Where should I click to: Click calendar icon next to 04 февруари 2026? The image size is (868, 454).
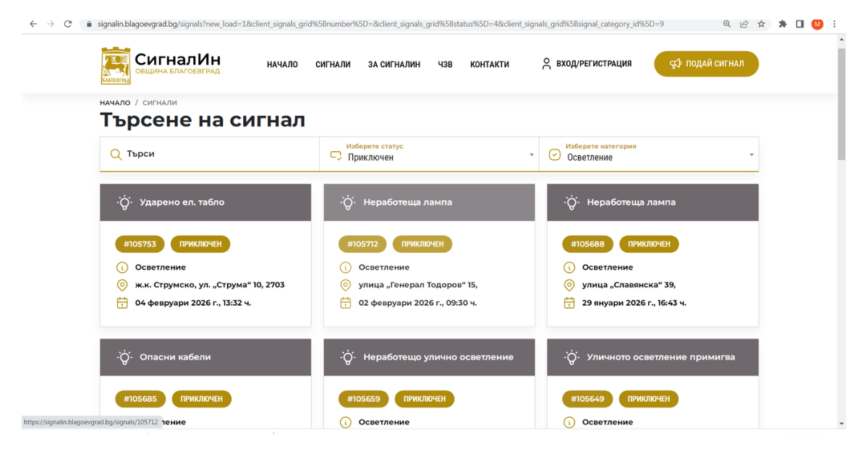coord(122,303)
